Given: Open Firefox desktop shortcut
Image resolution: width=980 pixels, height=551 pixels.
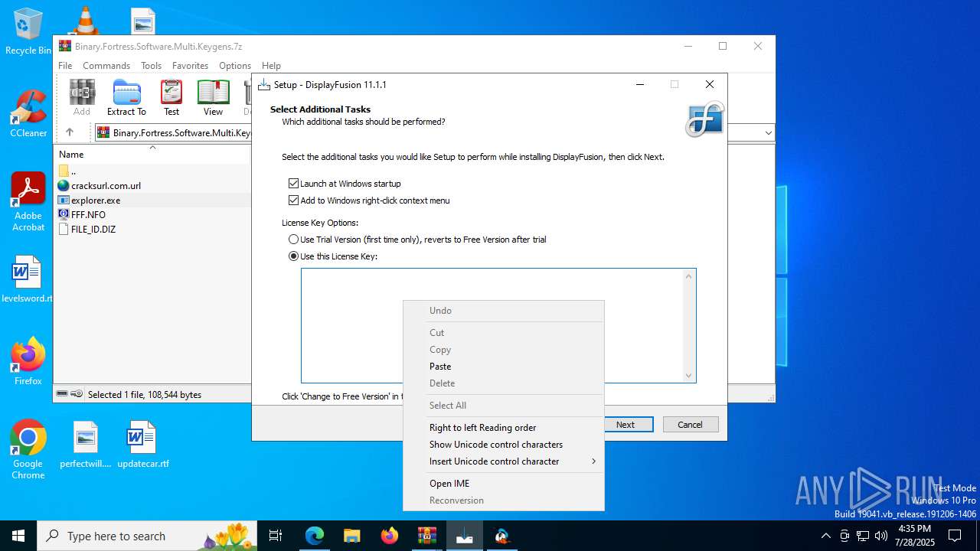Looking at the screenshot, I should [x=28, y=361].
